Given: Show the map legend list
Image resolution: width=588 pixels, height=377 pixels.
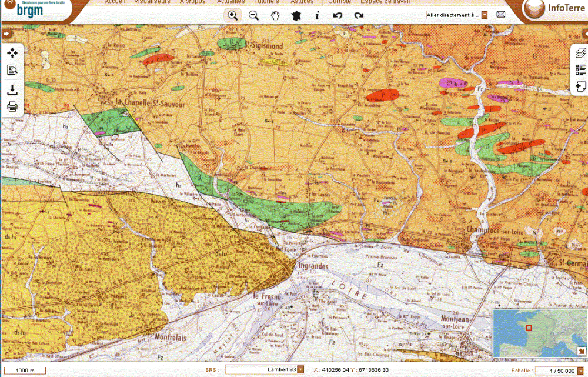Looking at the screenshot, I should tap(580, 69).
